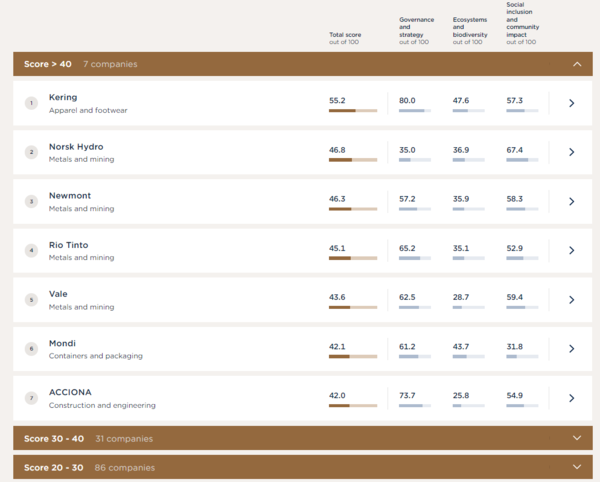The width and height of the screenshot is (600, 482).
Task: Click the arrow icon in Norsk Hydro row
Action: tap(571, 152)
